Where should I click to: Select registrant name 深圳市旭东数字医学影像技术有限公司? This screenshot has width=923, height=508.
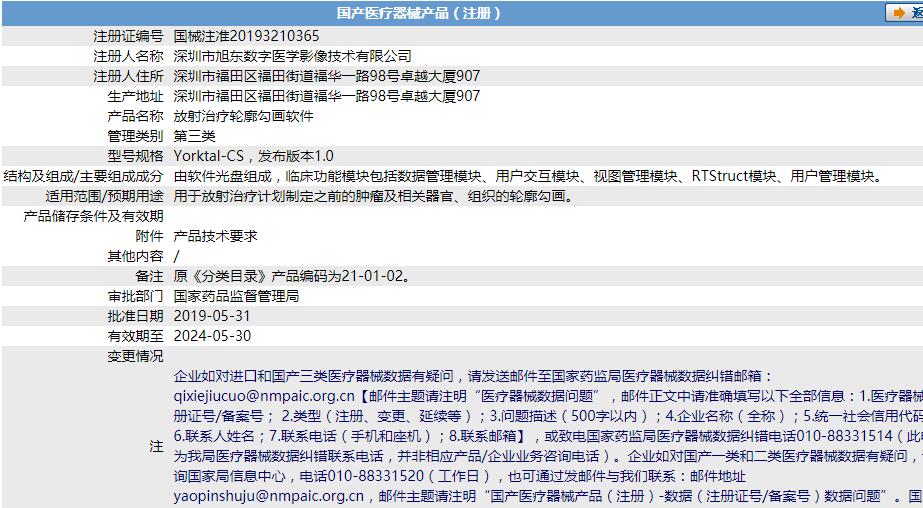pyautogui.click(x=292, y=56)
